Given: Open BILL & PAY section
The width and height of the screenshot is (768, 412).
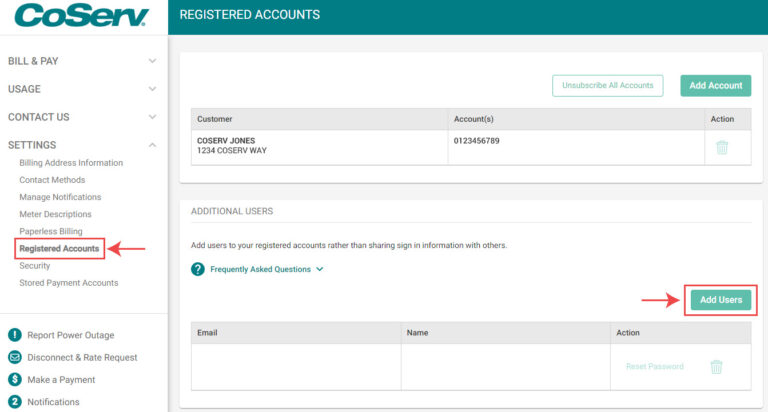Looking at the screenshot, I should pos(33,61).
